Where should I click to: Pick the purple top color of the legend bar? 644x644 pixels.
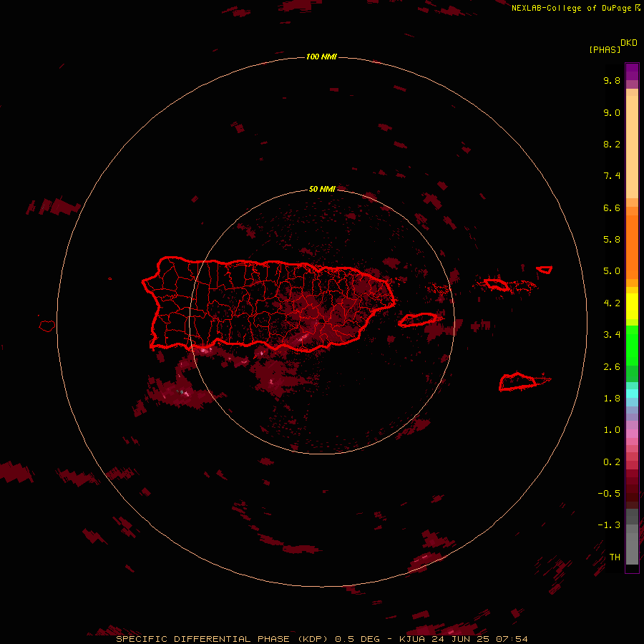[632, 72]
